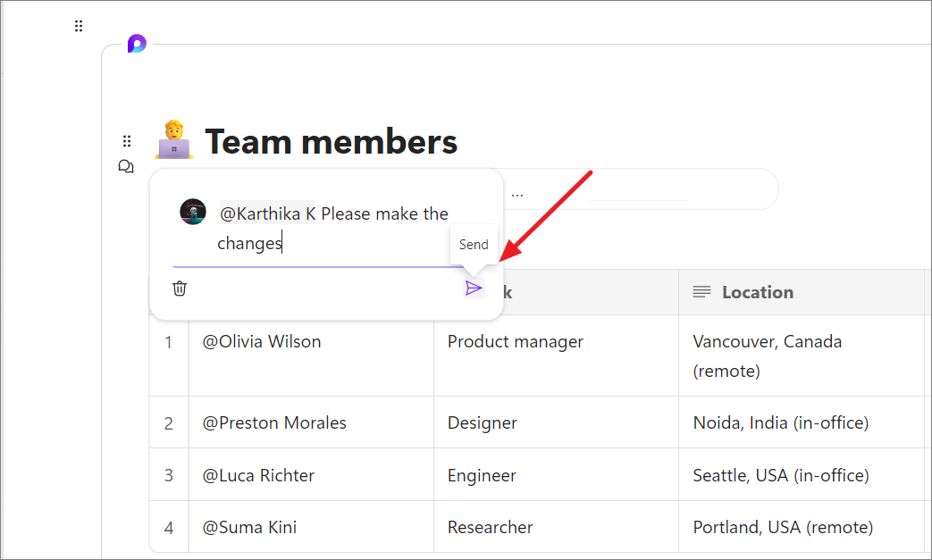Click the drag handle next to Team members
932x560 pixels.
tap(127, 141)
